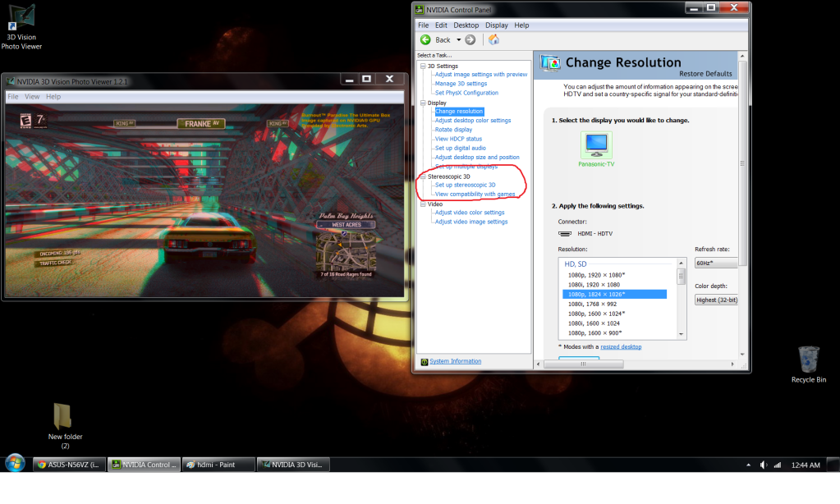Open the Refresh rate dropdown
The height and width of the screenshot is (504, 840).
[715, 263]
